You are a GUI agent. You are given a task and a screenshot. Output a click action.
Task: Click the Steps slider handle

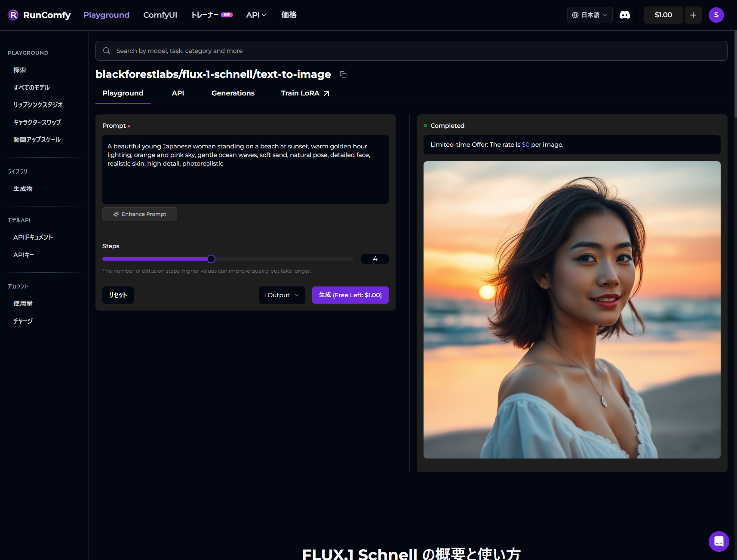pos(211,259)
